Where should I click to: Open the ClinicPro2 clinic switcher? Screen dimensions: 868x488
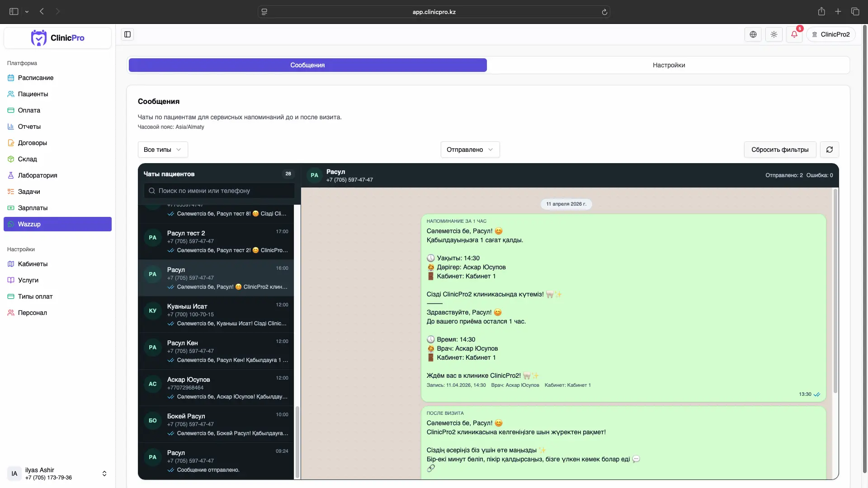click(831, 34)
